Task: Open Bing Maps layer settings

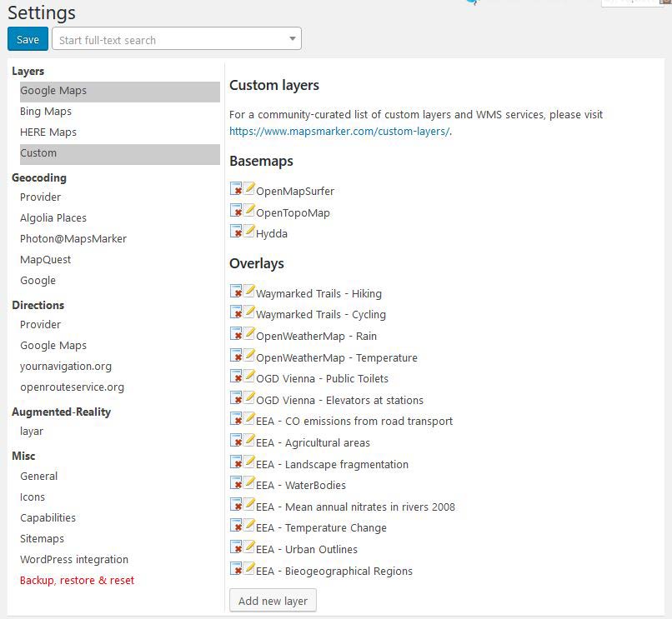Action: (46, 112)
